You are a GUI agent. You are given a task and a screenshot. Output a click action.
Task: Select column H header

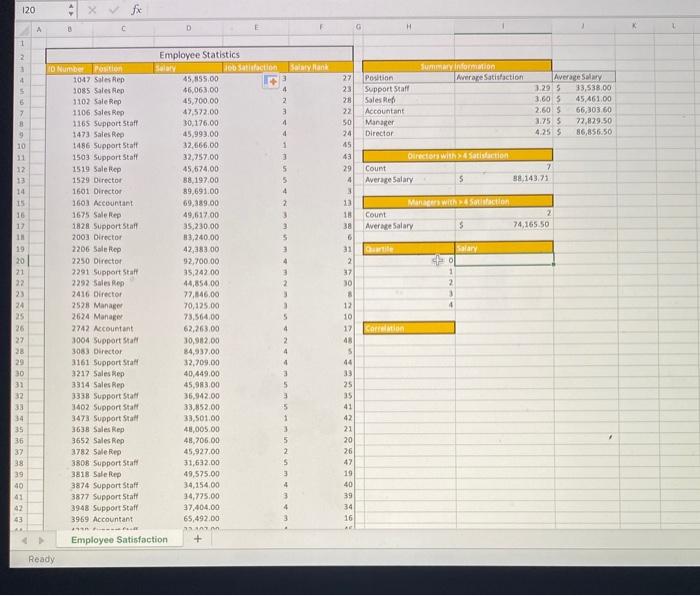coord(408,27)
